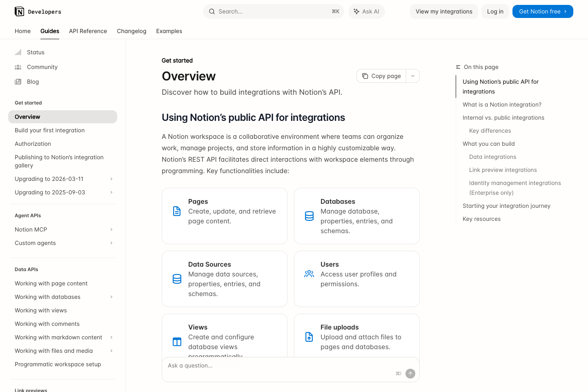The image size is (588, 392).
Task: Open Ask AI with the sparkle icon
Action: pyautogui.click(x=356, y=11)
